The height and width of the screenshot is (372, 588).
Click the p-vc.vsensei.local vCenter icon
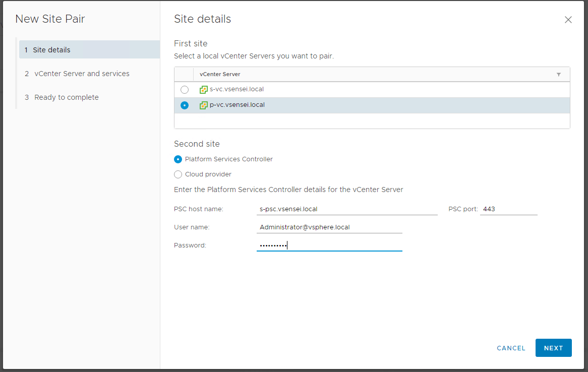[x=204, y=105]
